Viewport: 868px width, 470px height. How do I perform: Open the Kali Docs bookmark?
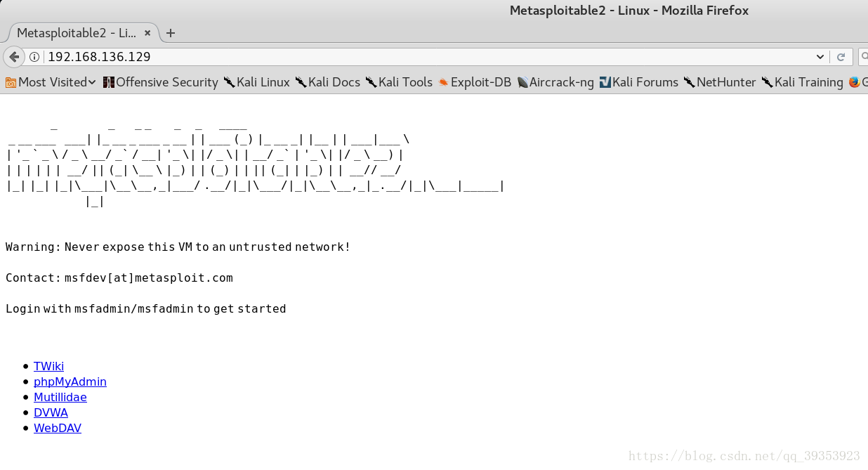(x=328, y=82)
